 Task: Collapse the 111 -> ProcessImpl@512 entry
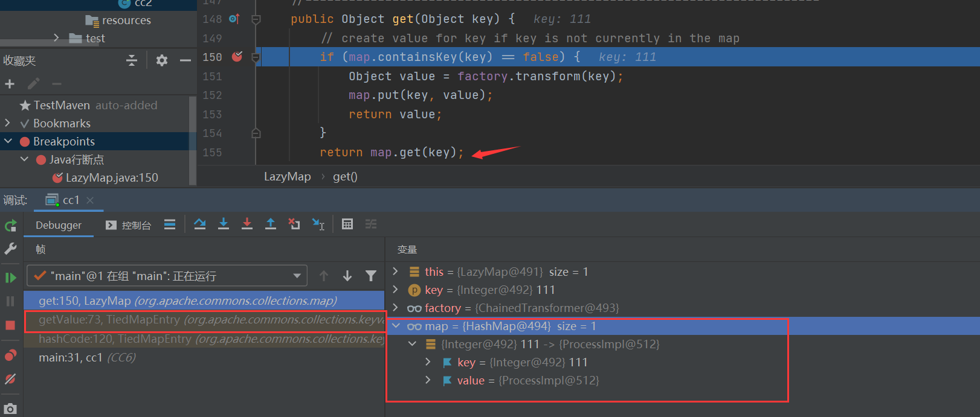pyautogui.click(x=412, y=344)
